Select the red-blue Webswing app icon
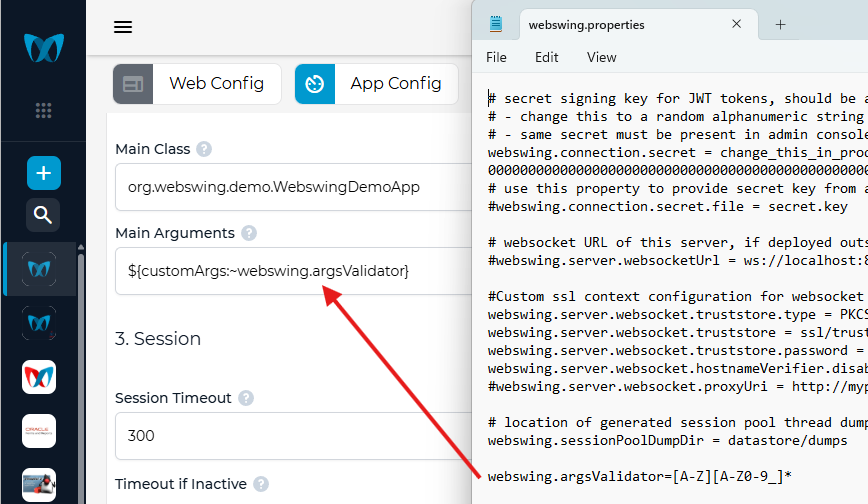The width and height of the screenshot is (868, 504). 39,377
